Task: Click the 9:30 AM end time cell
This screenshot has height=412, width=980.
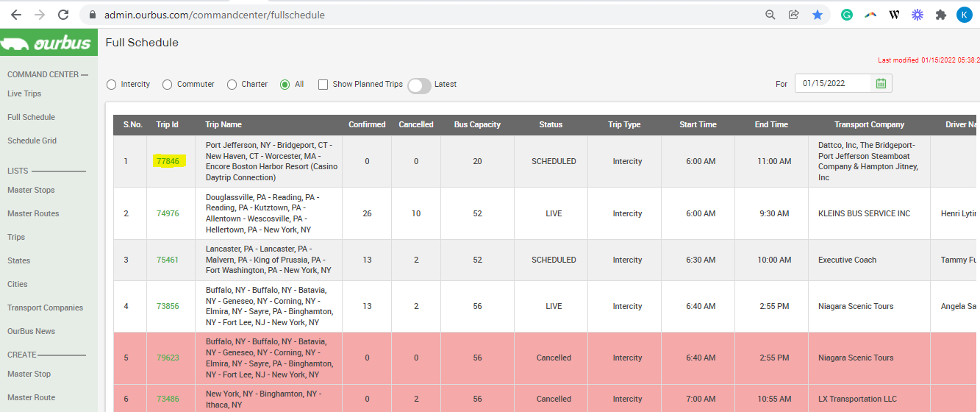Action: [x=772, y=213]
